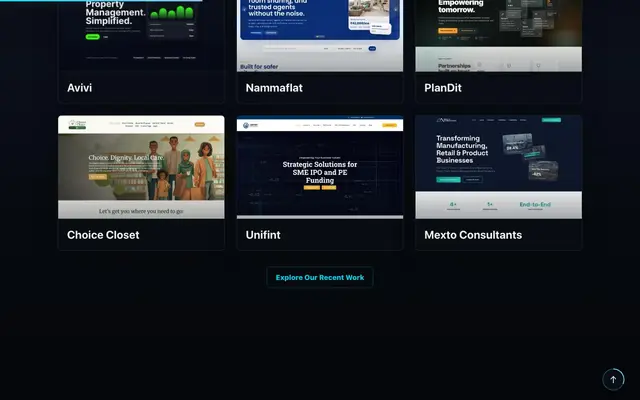Select the Unifint title text

[x=263, y=235]
